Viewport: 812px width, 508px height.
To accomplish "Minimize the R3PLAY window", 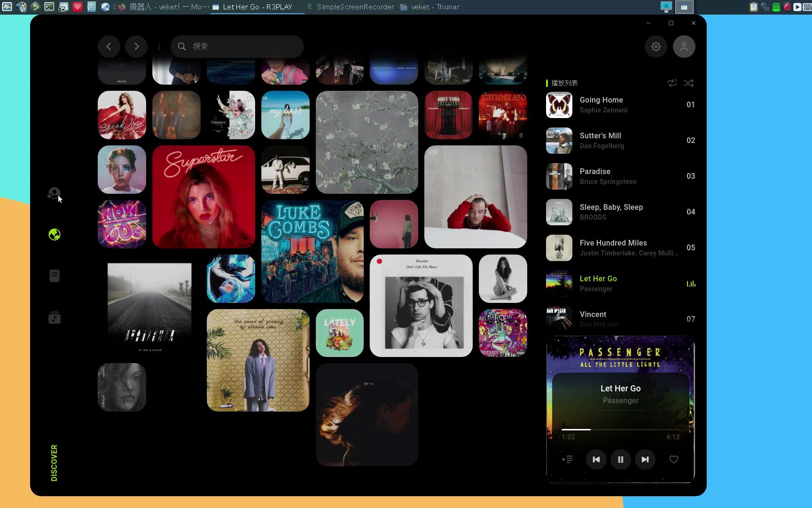I will (648, 23).
